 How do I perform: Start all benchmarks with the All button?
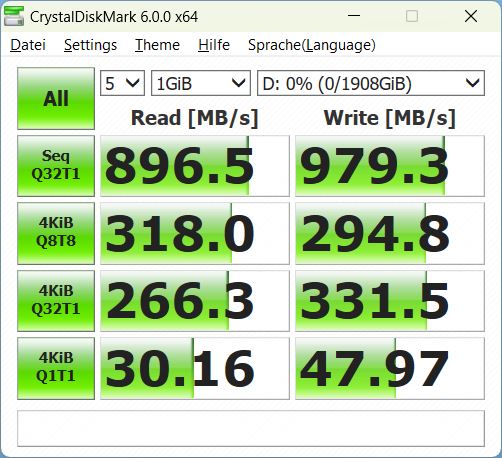click(x=56, y=99)
